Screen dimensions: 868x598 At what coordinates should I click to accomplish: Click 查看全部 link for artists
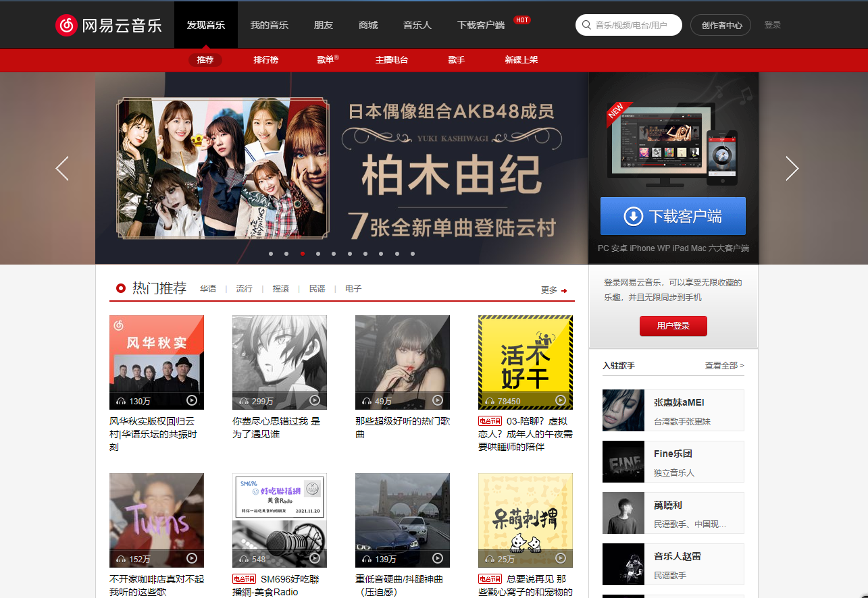click(x=724, y=365)
